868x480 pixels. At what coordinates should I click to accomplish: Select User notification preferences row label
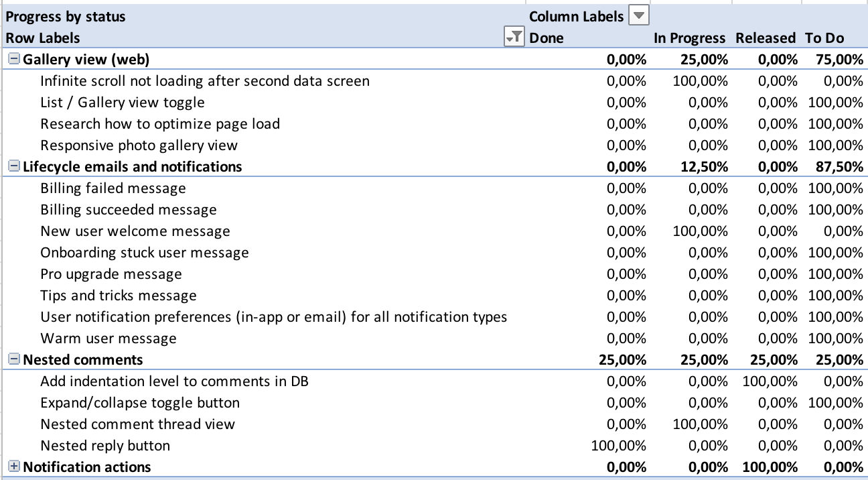pyautogui.click(x=274, y=317)
